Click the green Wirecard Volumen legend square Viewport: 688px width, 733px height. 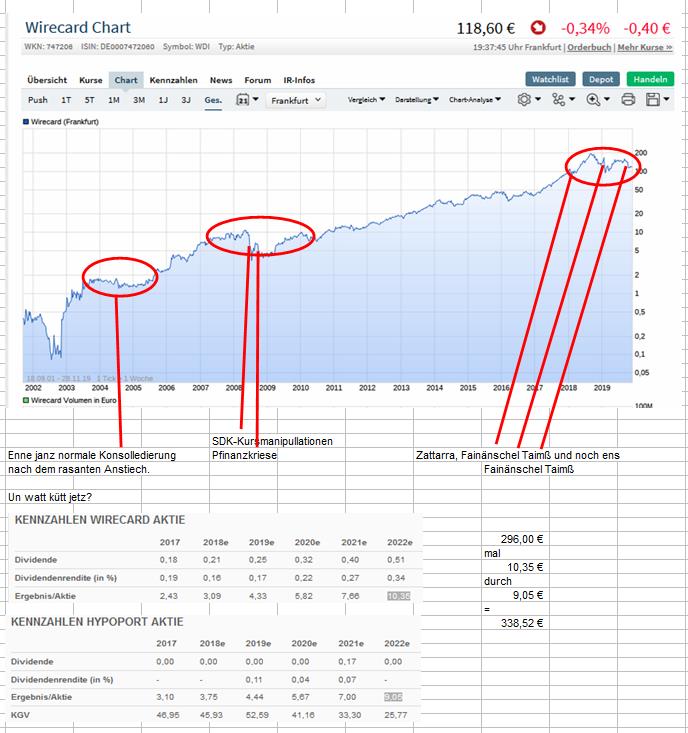pyautogui.click(x=26, y=400)
